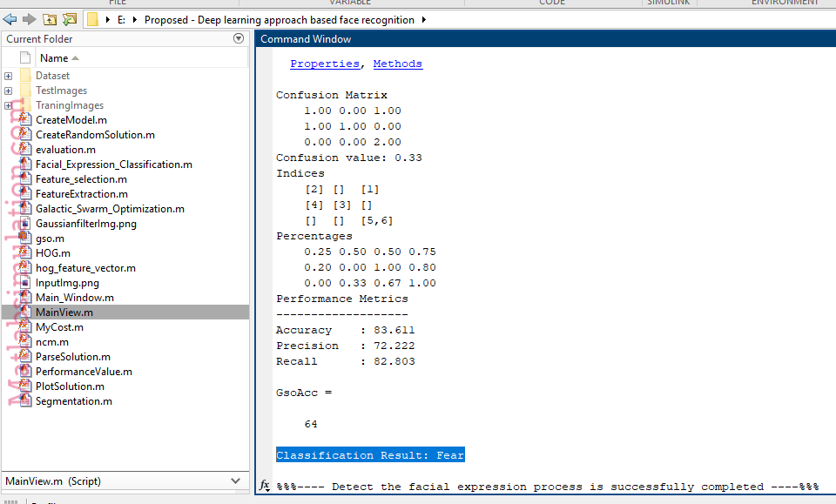The height and width of the screenshot is (504, 836).
Task: Click the Facial_Expression_Classification.m file icon
Action: tap(24, 165)
